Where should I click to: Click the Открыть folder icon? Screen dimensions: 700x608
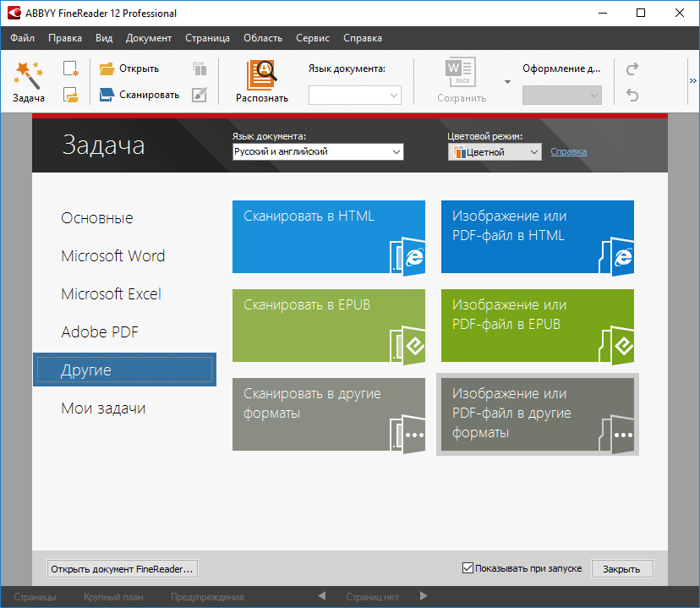click(x=107, y=68)
